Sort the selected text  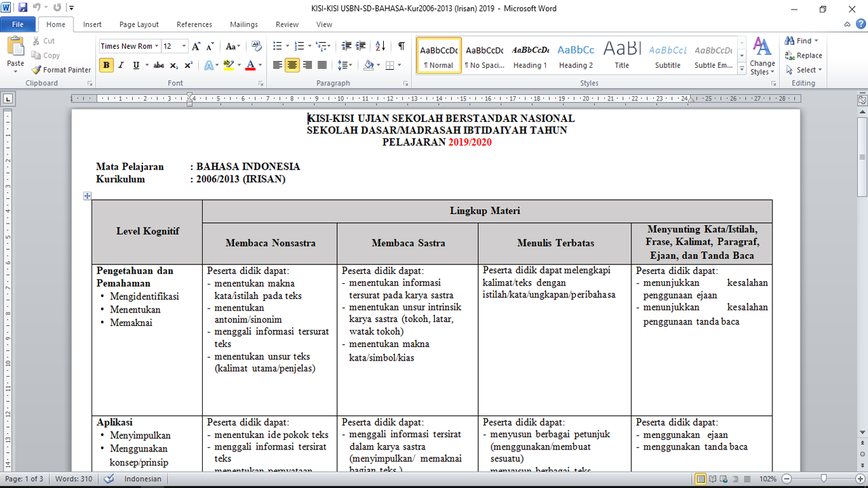pos(380,46)
